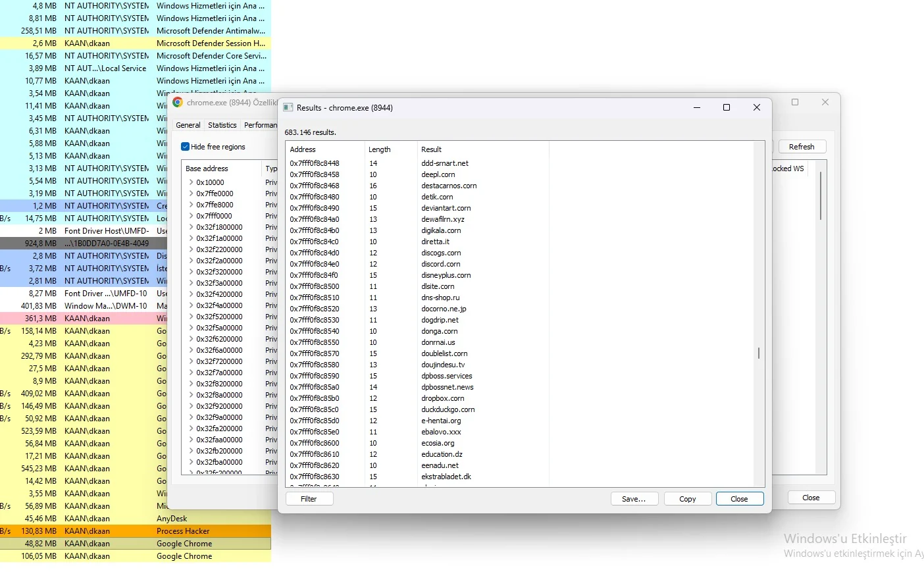
Task: Click the memory list scrollbar in properties window
Action: click(821, 195)
